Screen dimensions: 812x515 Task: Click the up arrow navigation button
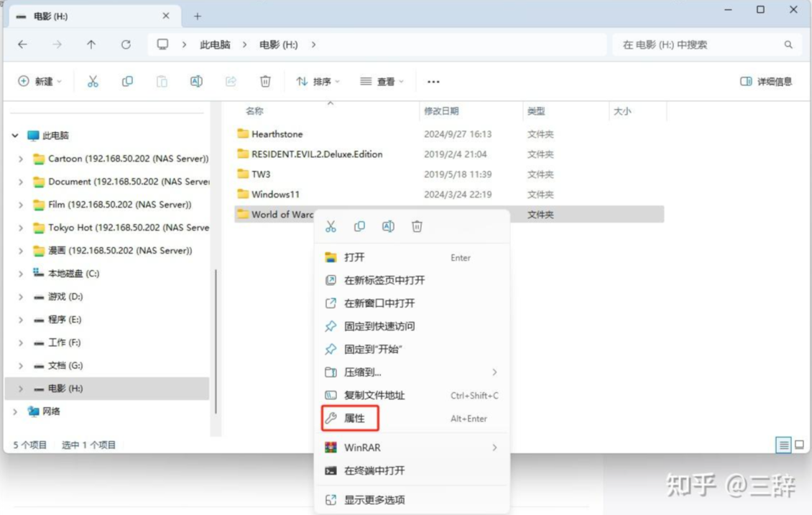click(91, 45)
